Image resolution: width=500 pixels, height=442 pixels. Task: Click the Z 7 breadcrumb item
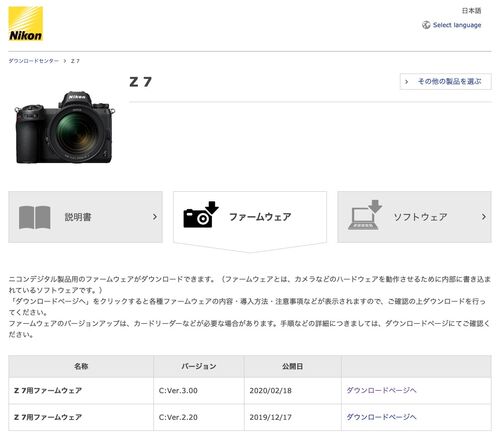coord(75,61)
